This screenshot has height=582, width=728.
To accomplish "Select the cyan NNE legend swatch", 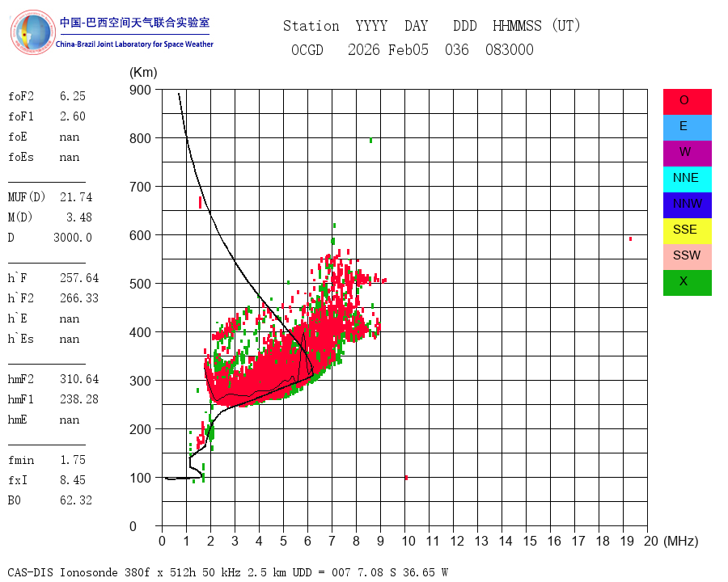I will tap(687, 179).
